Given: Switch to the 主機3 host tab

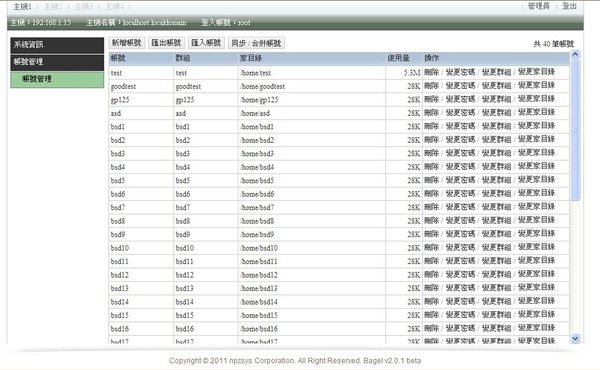Looking at the screenshot, I should pyautogui.click(x=83, y=7).
